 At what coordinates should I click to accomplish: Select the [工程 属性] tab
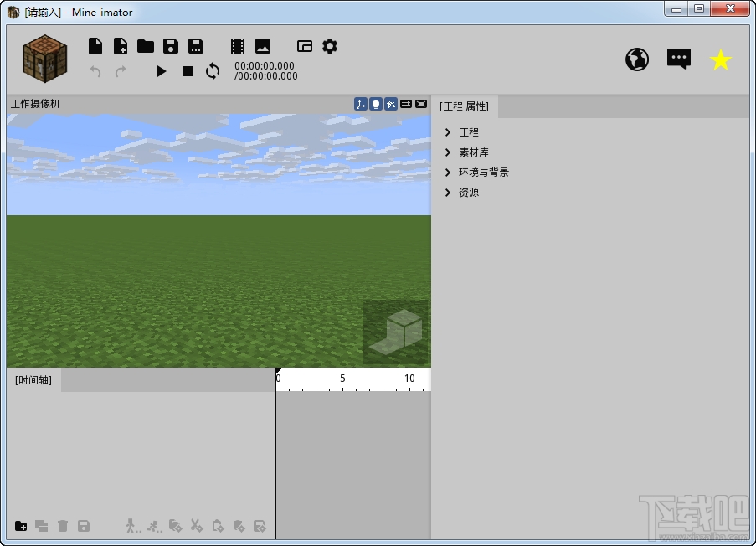tap(465, 106)
